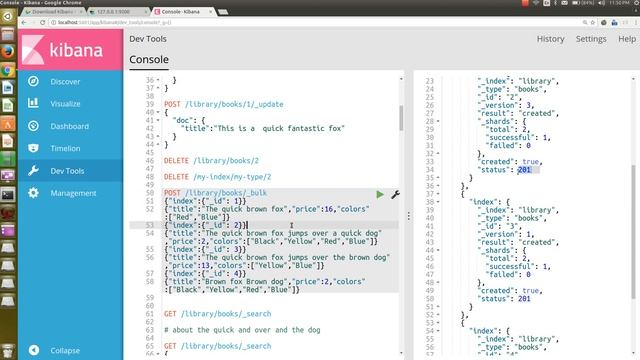
Task: Click the "_id": "3" output line
Action: coord(500,226)
